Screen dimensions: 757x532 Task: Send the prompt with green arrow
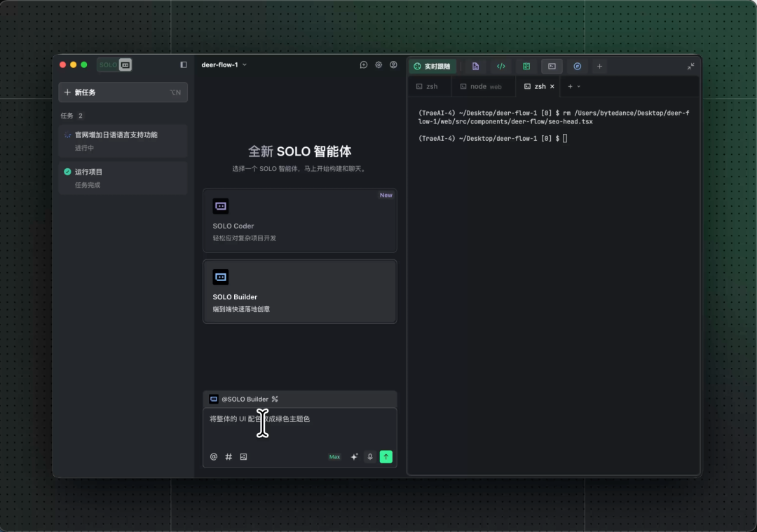tap(386, 457)
